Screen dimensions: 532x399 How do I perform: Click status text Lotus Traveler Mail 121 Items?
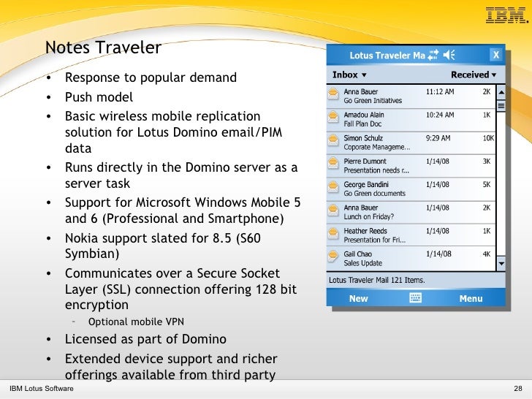pyautogui.click(x=376, y=281)
